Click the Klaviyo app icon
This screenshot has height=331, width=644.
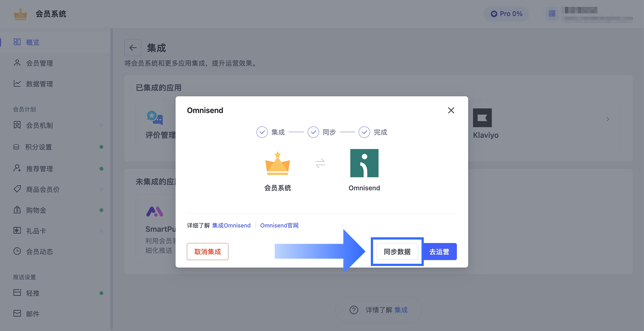482,118
